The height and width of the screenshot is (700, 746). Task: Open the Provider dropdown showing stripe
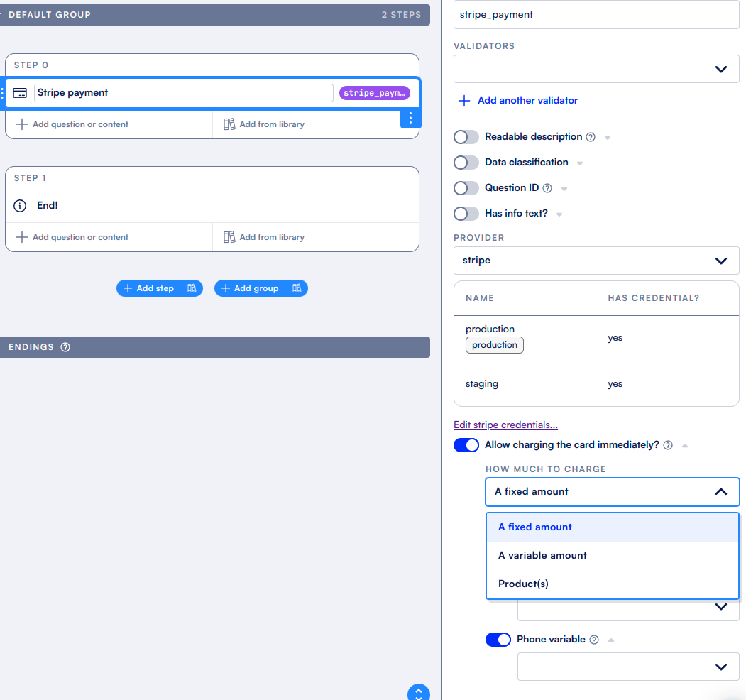[x=596, y=261]
